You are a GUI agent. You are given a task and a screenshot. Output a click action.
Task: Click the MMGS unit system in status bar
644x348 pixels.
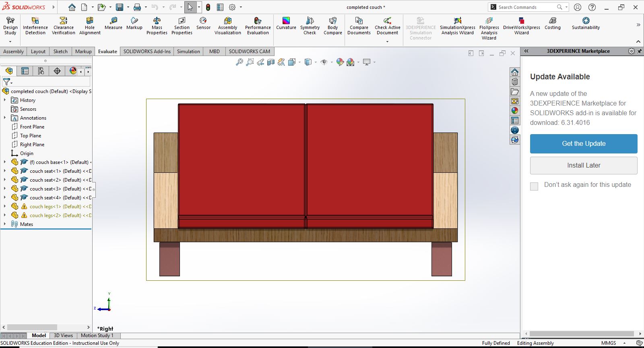(x=609, y=343)
